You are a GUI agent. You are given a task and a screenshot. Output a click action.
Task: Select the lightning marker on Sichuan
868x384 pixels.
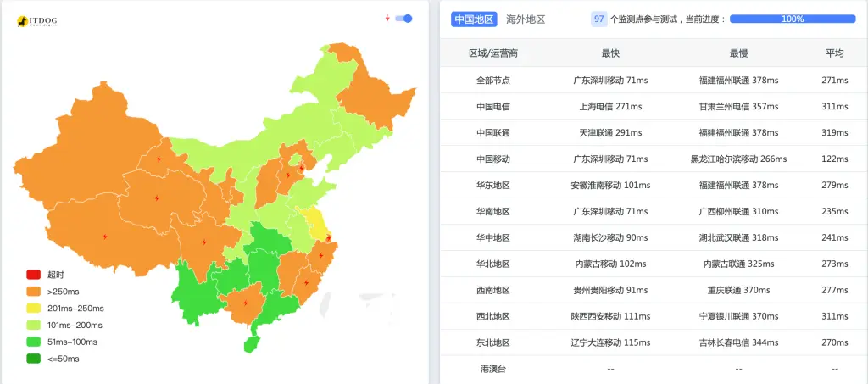204,242
